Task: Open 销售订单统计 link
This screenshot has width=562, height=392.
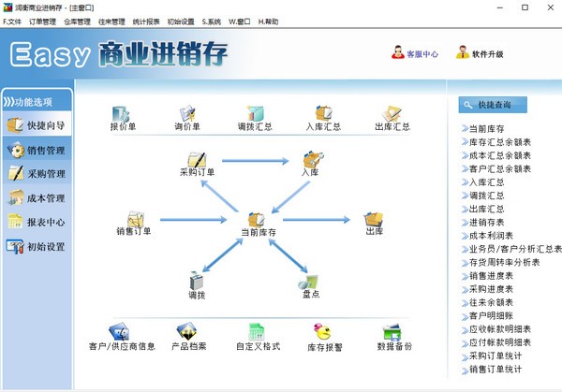Action: click(492, 370)
